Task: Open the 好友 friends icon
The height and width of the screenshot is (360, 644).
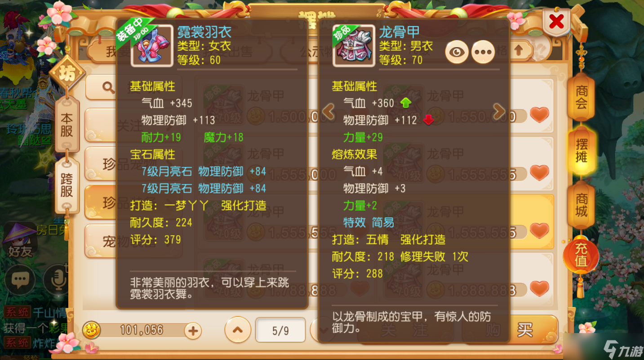Action: 20,241
